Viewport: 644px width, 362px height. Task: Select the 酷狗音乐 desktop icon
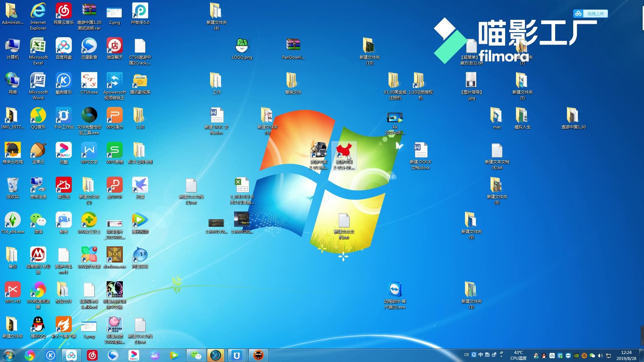click(x=63, y=83)
